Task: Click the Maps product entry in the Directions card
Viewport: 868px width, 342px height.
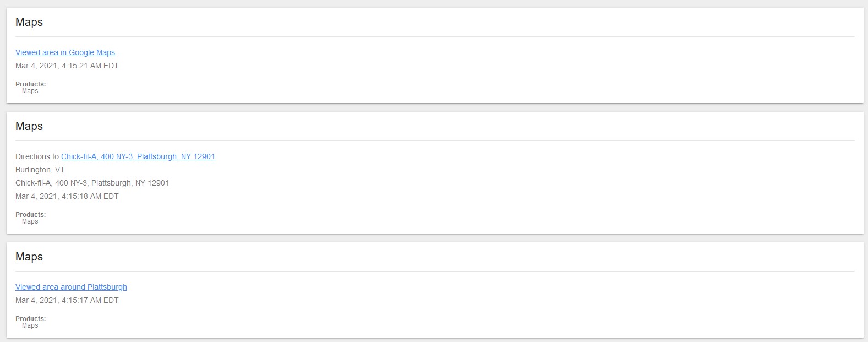Action: coord(30,221)
